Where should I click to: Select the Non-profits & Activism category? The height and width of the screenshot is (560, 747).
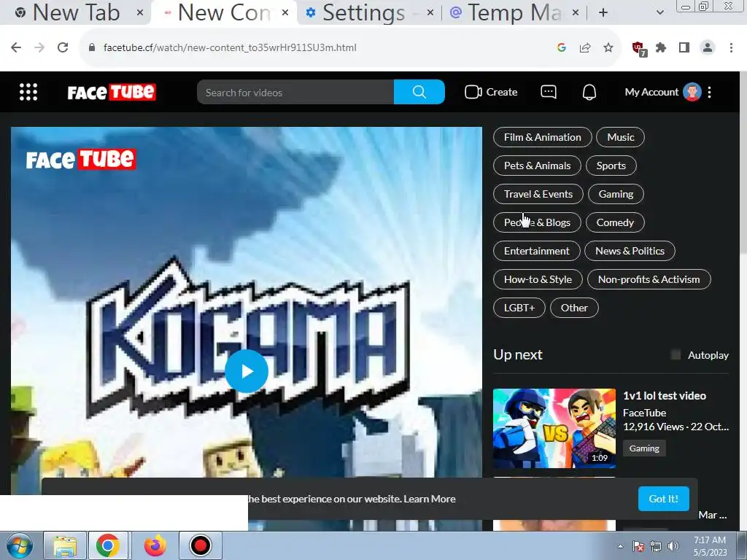click(649, 279)
